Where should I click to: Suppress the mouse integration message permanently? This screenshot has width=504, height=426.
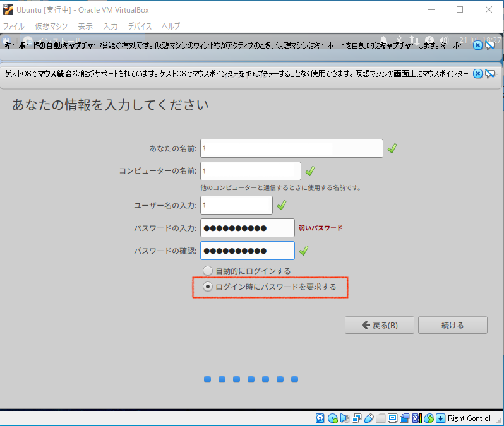(x=490, y=74)
